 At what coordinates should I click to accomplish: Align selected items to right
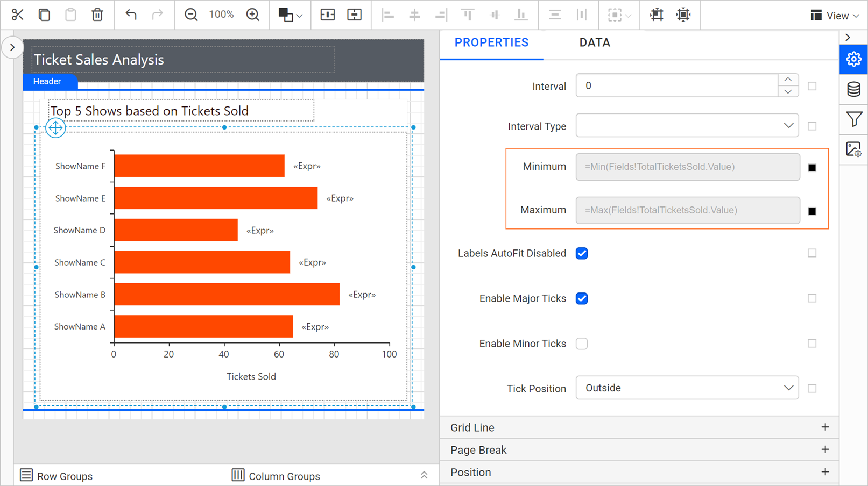tap(441, 15)
